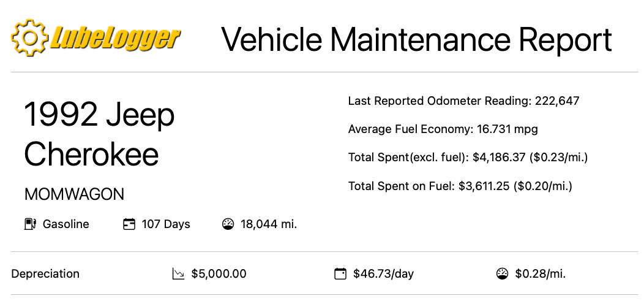The image size is (644, 301).
Task: Click the calendar icon beside $46.73/day
Action: point(340,274)
